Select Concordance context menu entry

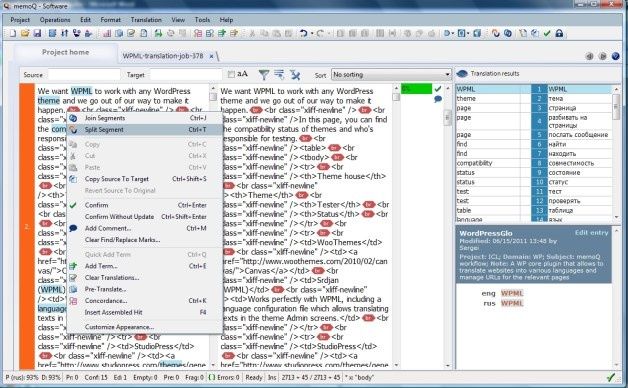pos(145,301)
